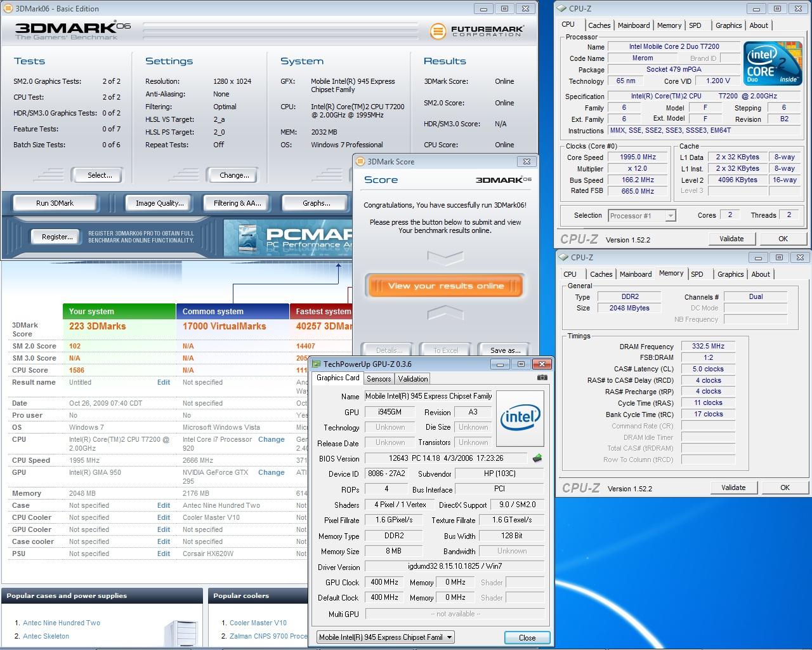
Task: Click View your results online button
Action: [x=445, y=286]
